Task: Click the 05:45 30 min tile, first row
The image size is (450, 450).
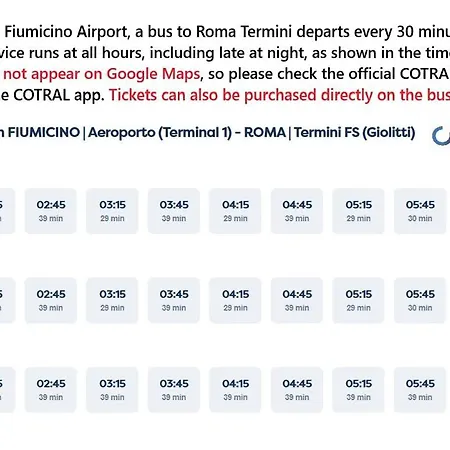Action: click(x=420, y=211)
